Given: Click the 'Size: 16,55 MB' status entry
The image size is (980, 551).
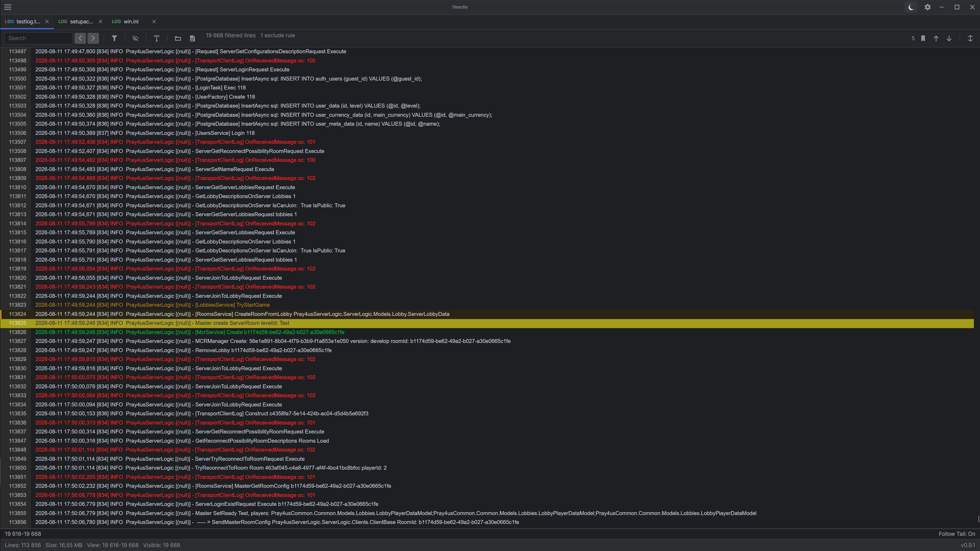Looking at the screenshot, I should (x=64, y=545).
